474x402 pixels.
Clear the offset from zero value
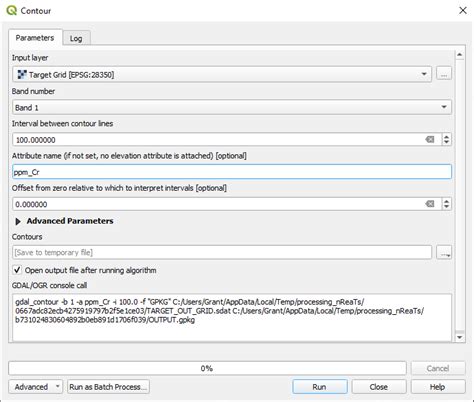pyautogui.click(x=430, y=204)
